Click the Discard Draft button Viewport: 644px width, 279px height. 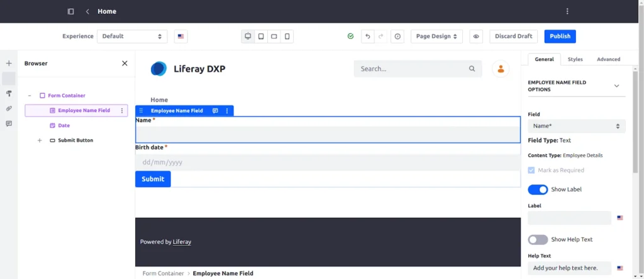coord(513,36)
